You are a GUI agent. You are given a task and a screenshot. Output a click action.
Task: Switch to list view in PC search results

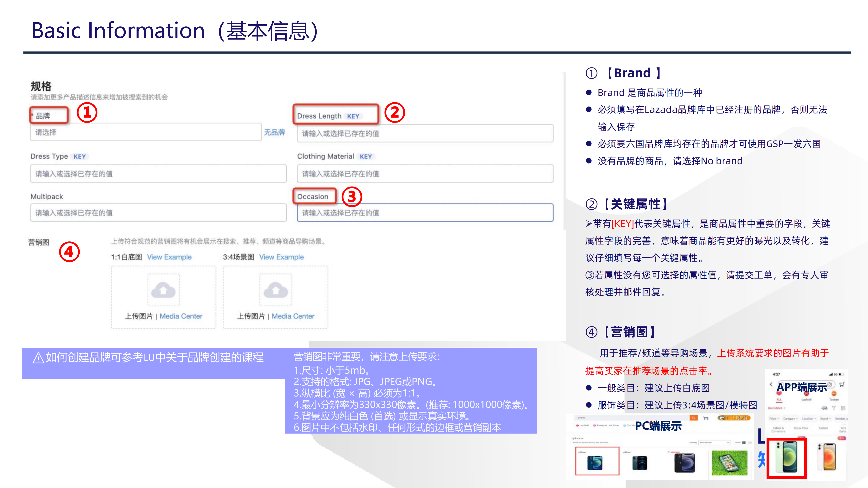(750, 443)
